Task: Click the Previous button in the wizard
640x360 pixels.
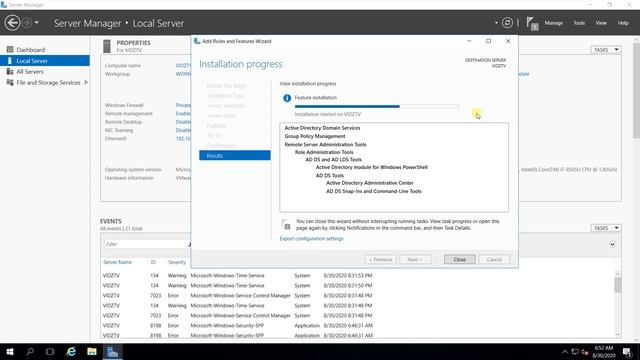Action: coord(380,259)
